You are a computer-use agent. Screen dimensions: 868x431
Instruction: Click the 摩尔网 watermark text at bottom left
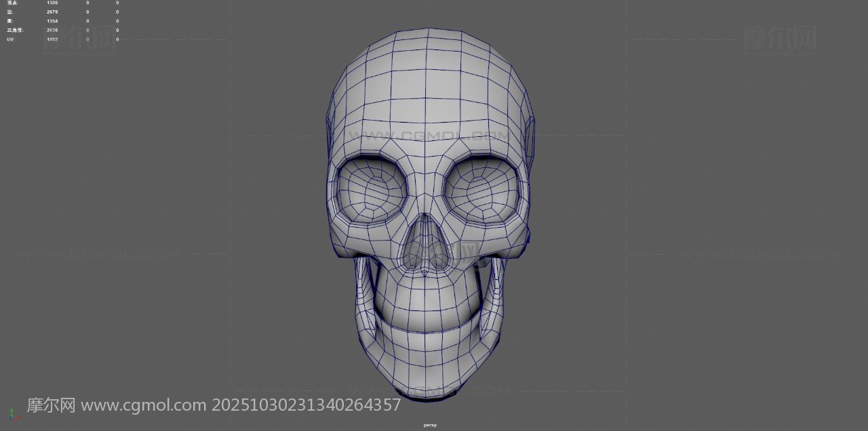click(51, 405)
